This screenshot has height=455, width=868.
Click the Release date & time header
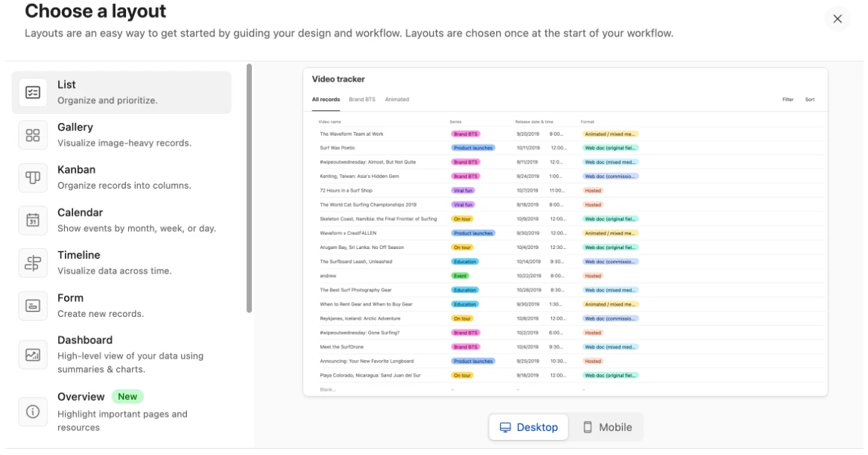(534, 122)
